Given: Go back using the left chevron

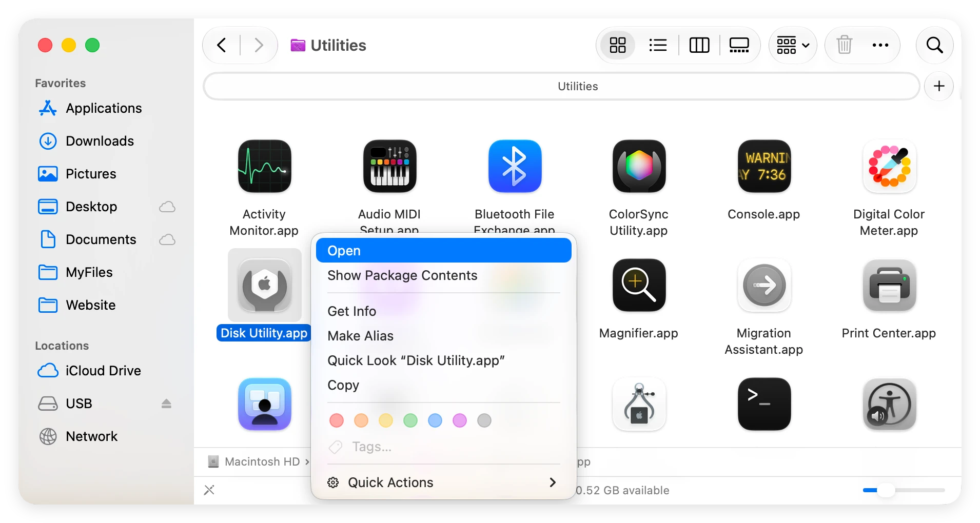Looking at the screenshot, I should 222,45.
